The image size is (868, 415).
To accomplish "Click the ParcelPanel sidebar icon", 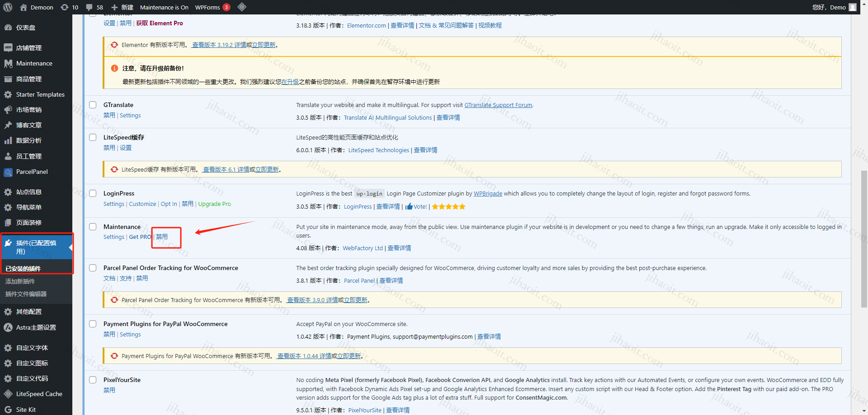I will [x=8, y=172].
